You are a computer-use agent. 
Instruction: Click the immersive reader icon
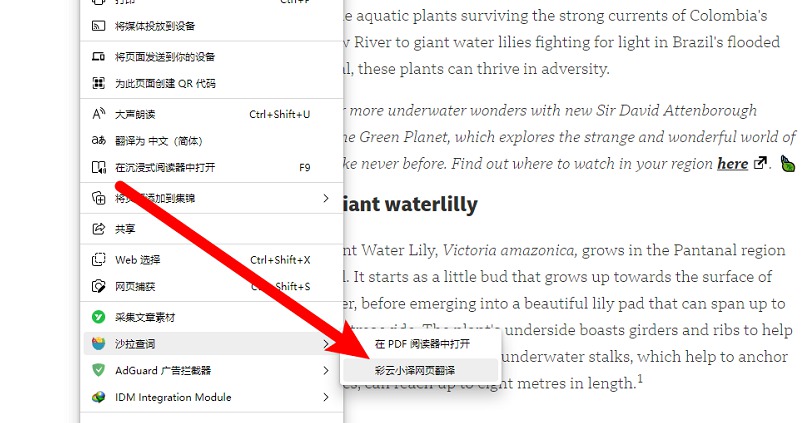(98, 167)
